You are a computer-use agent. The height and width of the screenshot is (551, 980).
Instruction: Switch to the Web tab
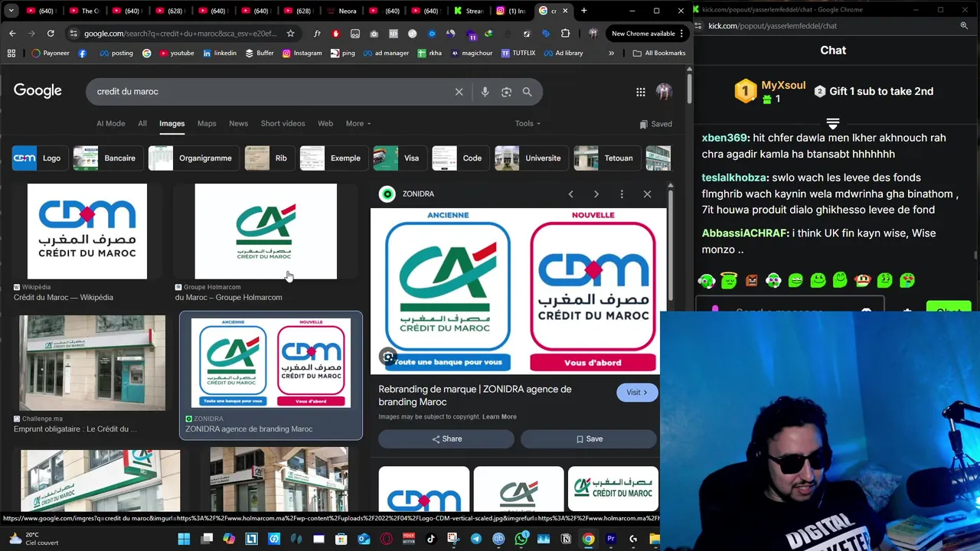pos(325,123)
